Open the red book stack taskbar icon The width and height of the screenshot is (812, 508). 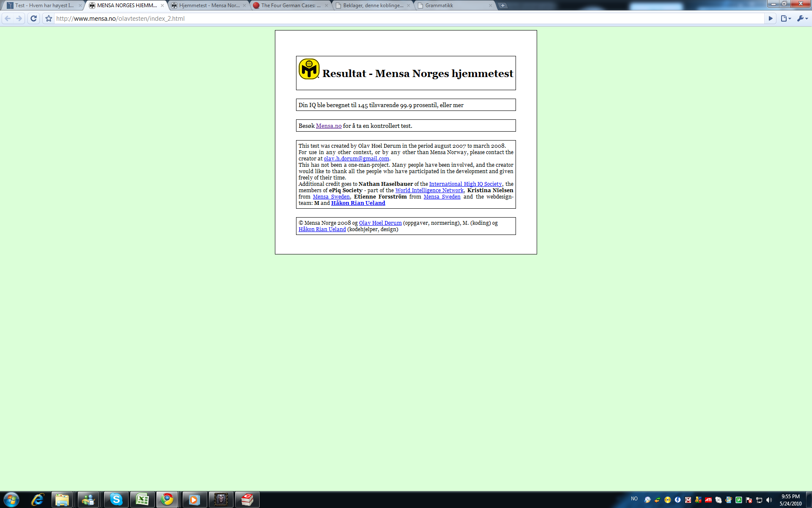coord(247,500)
